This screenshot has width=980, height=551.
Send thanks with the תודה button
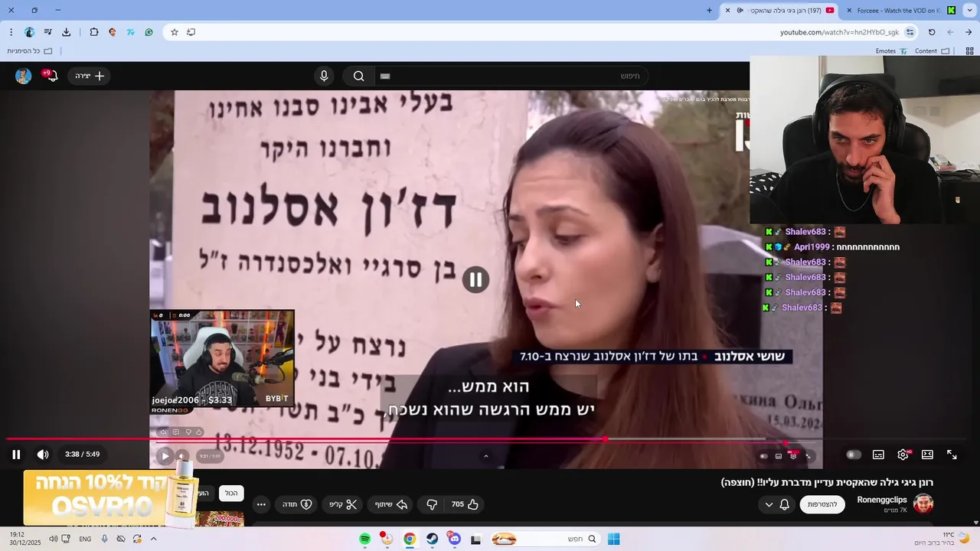297,504
